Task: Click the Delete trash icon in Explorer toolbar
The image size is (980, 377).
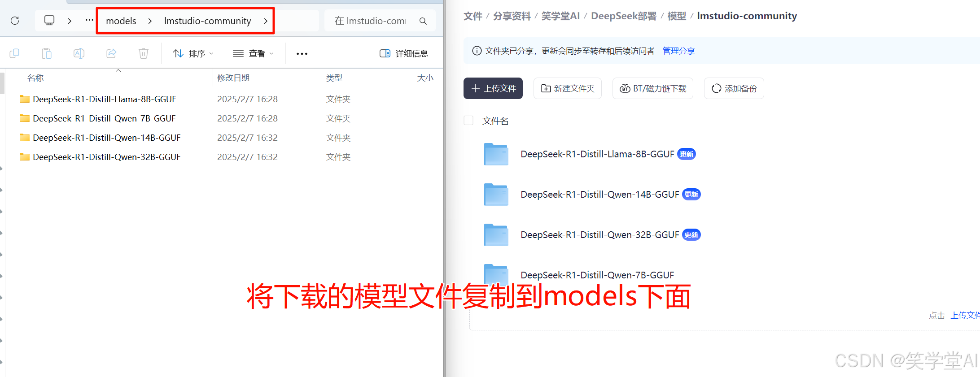Action: [144, 53]
